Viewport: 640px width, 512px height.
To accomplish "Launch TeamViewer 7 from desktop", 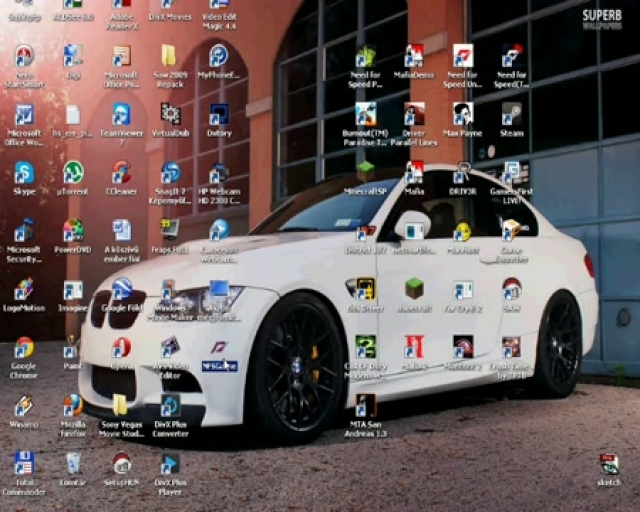I will click(x=121, y=114).
